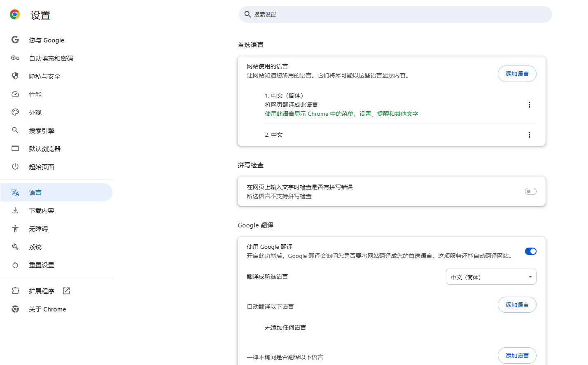This screenshot has width=588, height=365.
Task: Click 添加语言 for 自动翻译以下语言
Action: pyautogui.click(x=517, y=305)
